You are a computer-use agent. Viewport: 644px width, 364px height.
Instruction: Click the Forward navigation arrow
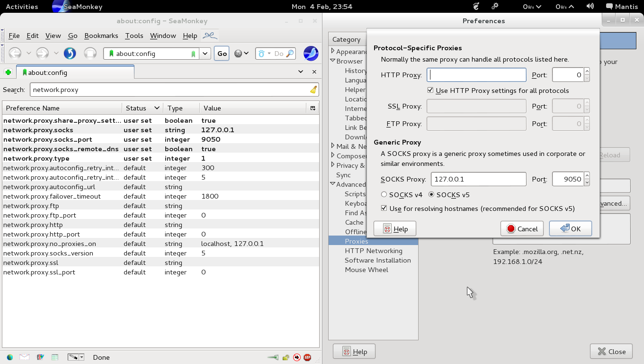coord(43,54)
